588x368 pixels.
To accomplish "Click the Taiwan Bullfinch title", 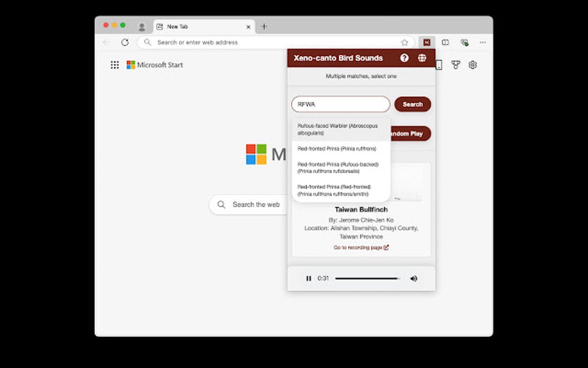I will click(x=361, y=209).
